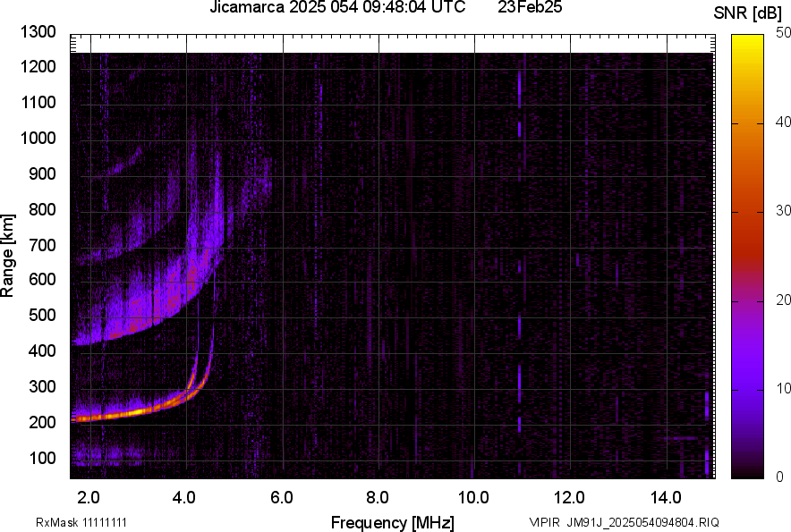This screenshot has width=791, height=532.
Task: Click the 8.0 frequency tick label
Action: coord(377,498)
